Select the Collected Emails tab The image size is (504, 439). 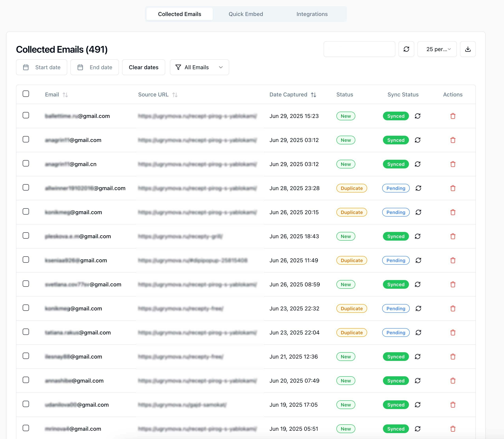[179, 14]
